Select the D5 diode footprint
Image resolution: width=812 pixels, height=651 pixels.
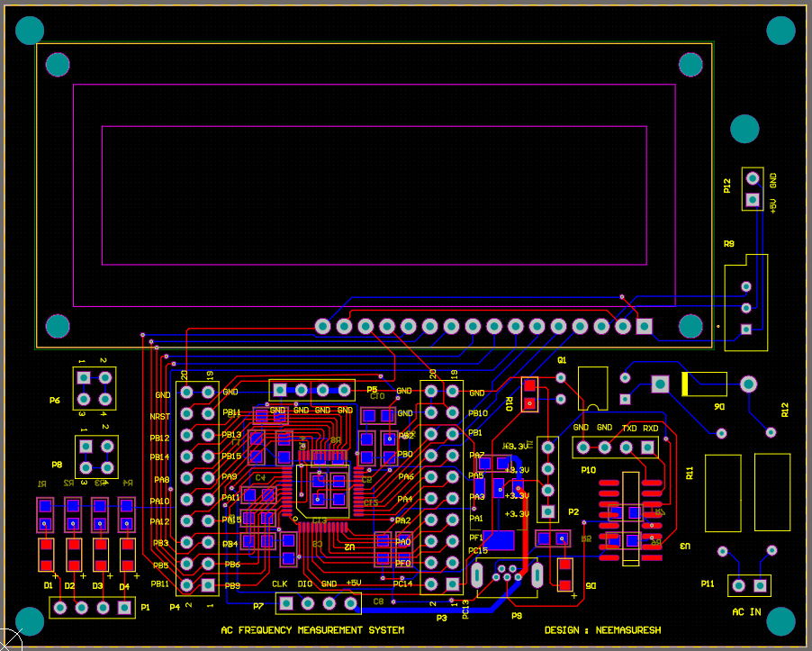(x=564, y=574)
